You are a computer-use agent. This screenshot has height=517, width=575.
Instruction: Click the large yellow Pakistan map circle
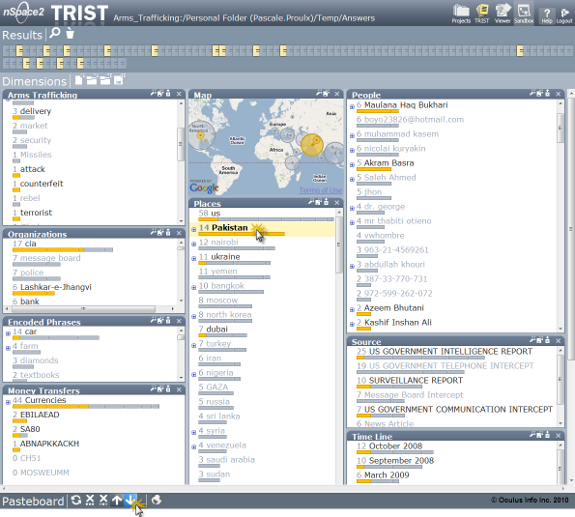tap(312, 145)
